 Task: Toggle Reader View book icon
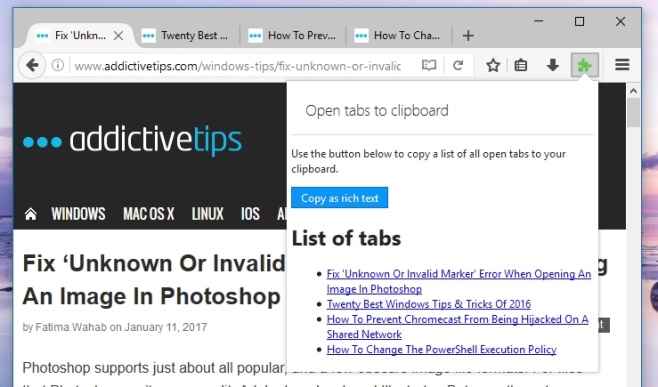coord(428,65)
